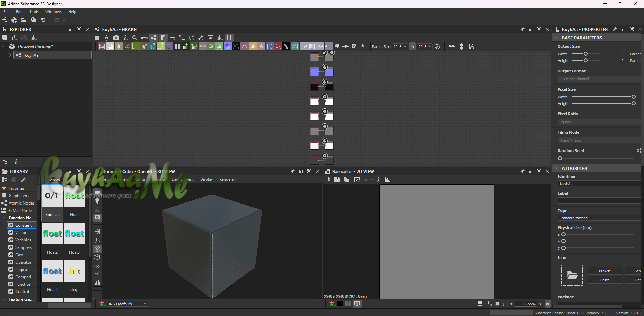The image size is (644, 316).
Task: Collapse the Texture Generators library category
Action: (4, 299)
